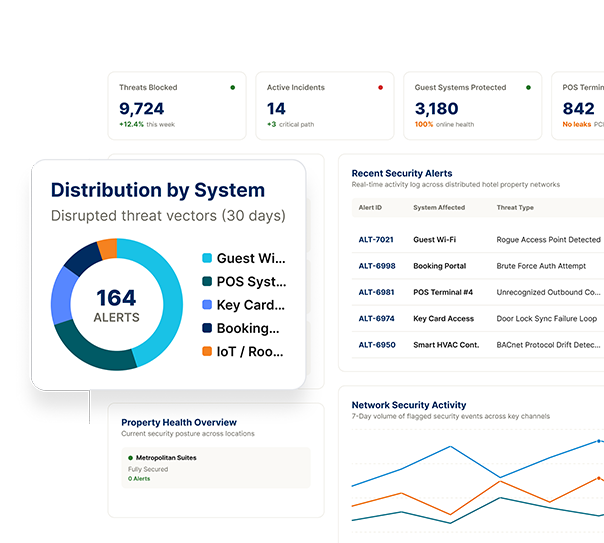
Task: Click Rogue Access Point Detected threat text
Action: (549, 240)
